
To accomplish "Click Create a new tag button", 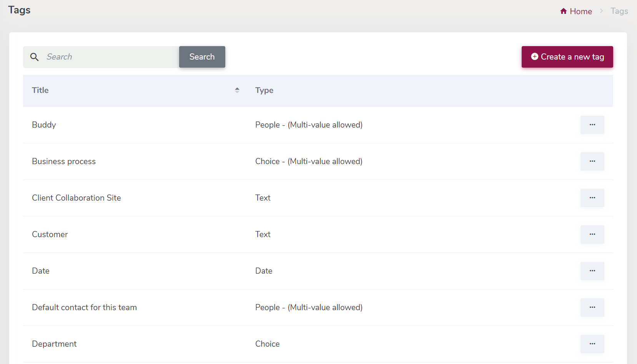I will [x=567, y=57].
